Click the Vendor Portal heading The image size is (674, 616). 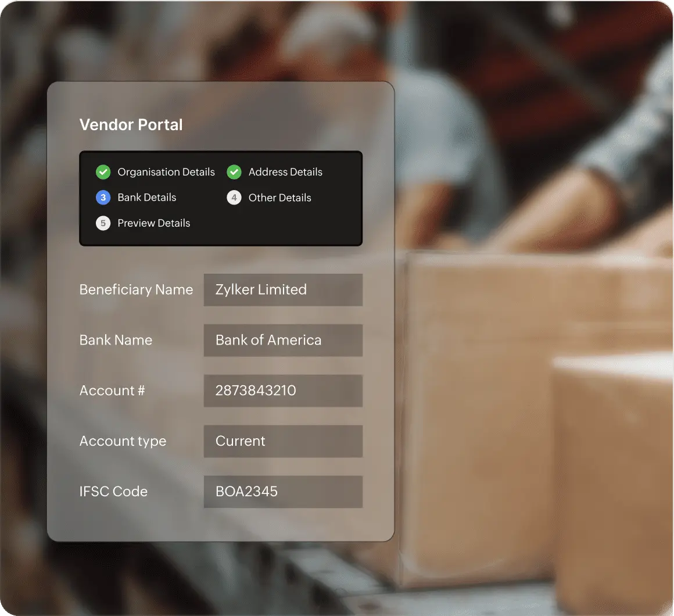[x=131, y=125]
